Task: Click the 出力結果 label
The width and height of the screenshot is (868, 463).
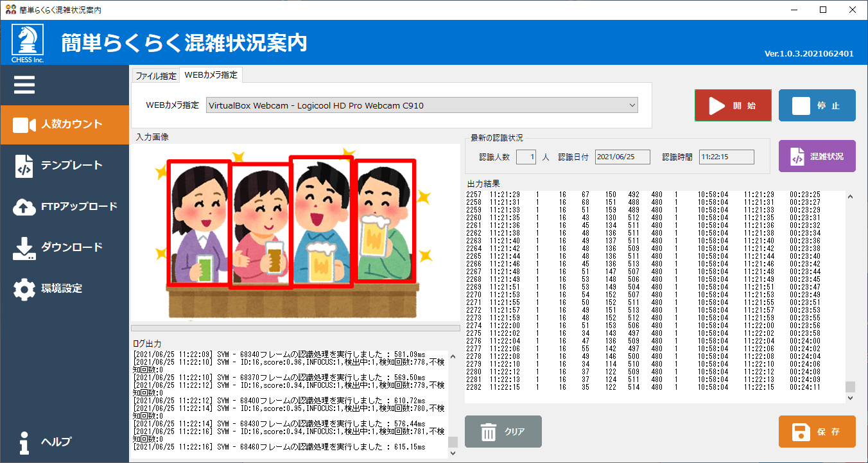Action: coord(484,184)
